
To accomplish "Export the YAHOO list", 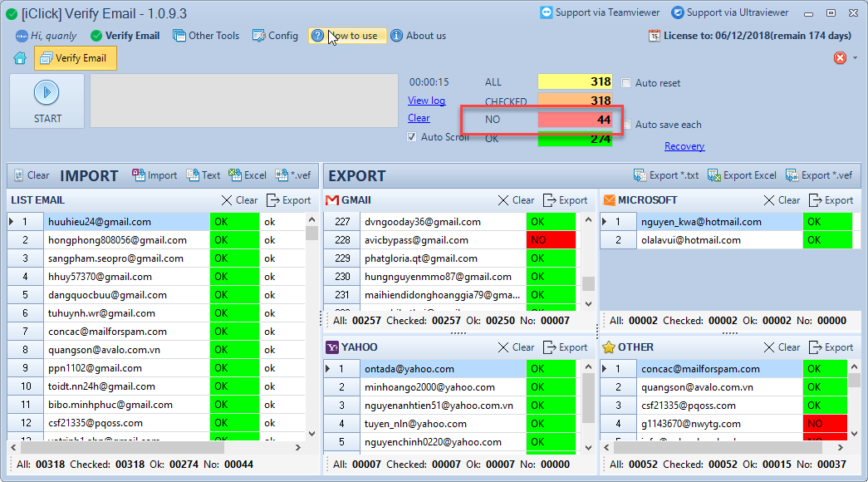I will [x=565, y=347].
